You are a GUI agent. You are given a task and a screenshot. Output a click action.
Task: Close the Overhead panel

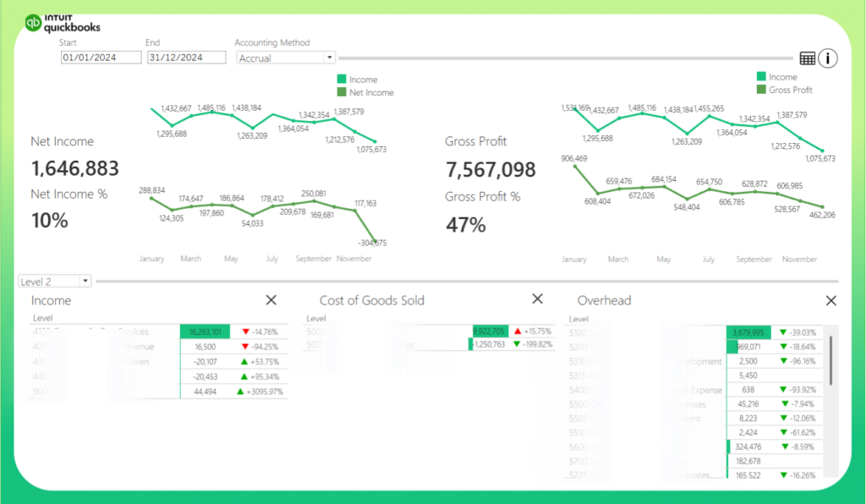pyautogui.click(x=830, y=300)
